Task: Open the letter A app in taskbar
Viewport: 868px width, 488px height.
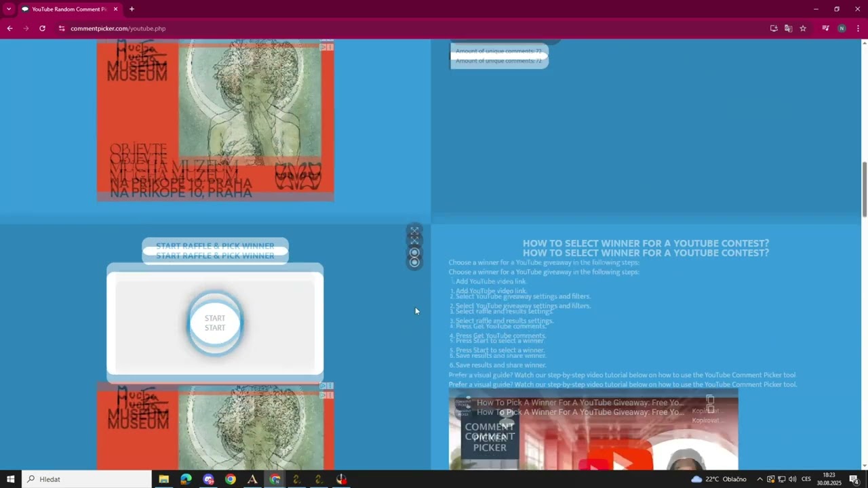Action: pos(252,479)
